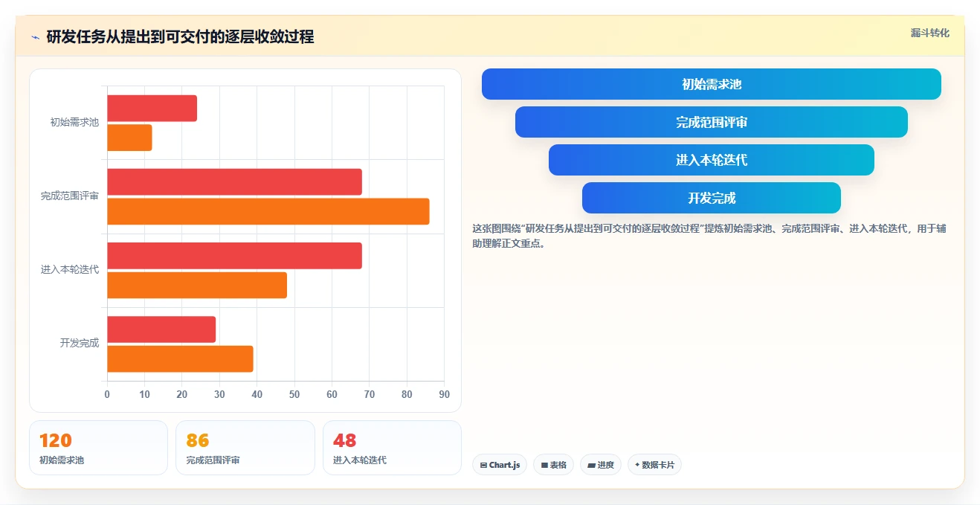
Task: Click the orange bar for 进入本轮迭代
Action: coord(197,285)
